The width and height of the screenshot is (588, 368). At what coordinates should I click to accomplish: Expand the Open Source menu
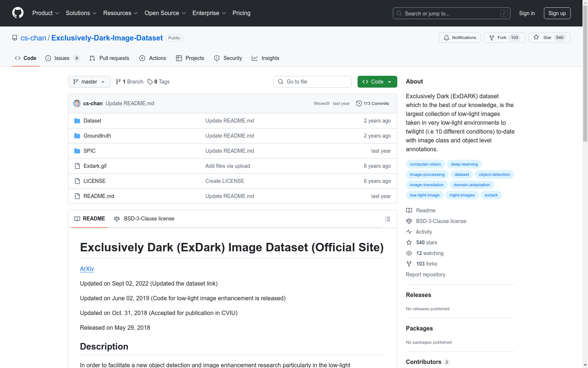(165, 13)
